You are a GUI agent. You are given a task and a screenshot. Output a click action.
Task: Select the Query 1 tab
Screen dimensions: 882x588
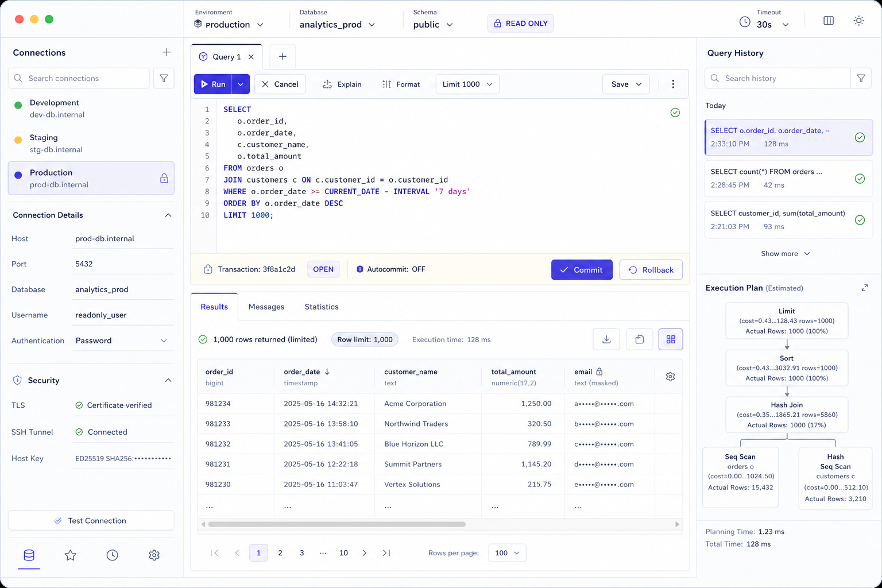(x=227, y=57)
